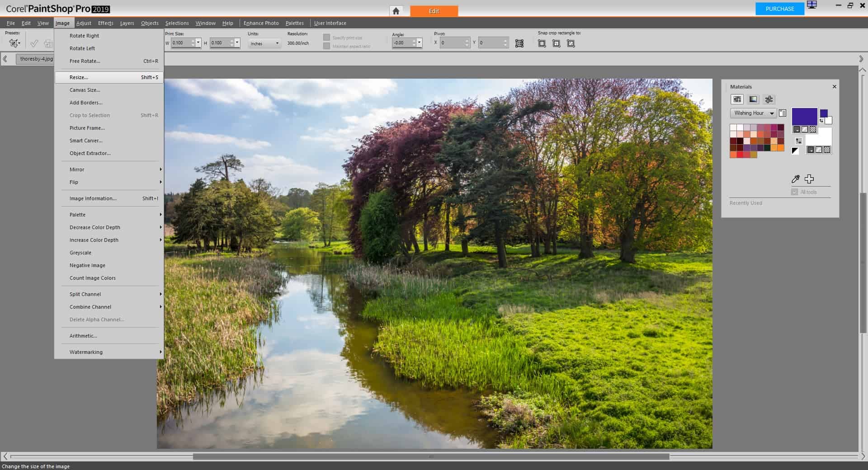
Task: Click the rotate crop rectangle icon
Action: coord(519,43)
